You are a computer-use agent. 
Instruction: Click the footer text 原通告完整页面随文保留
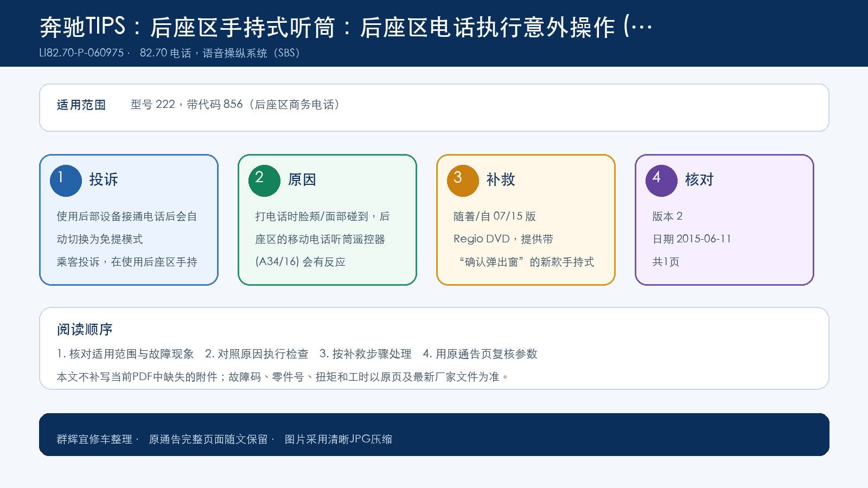[208, 439]
